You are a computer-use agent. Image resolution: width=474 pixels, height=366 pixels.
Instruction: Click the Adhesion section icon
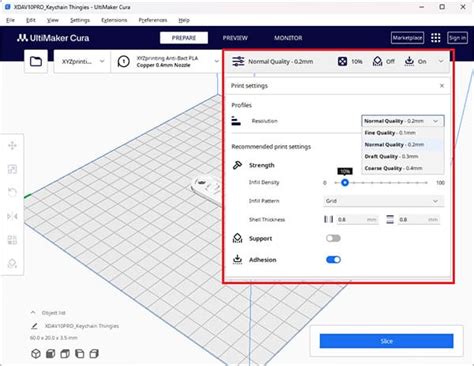[237, 259]
